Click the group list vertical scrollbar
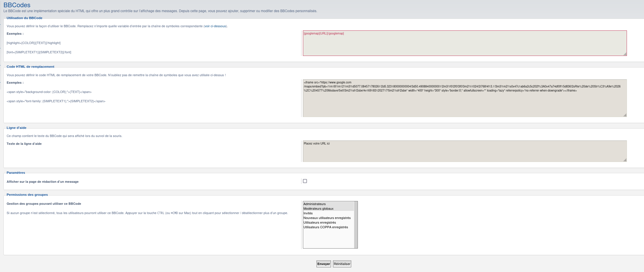The width and height of the screenshot is (644, 272). 356,225
